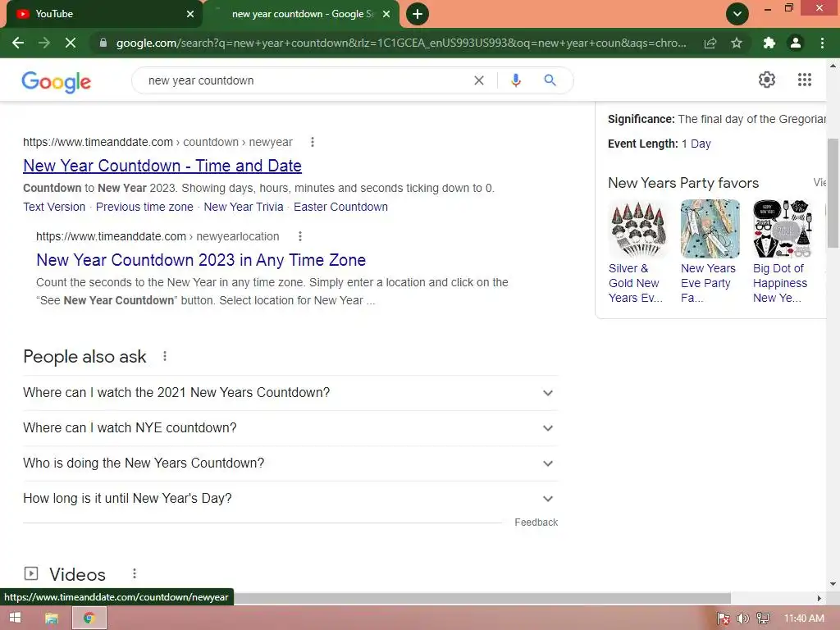
Task: Search by voice microphone icon
Action: click(516, 80)
